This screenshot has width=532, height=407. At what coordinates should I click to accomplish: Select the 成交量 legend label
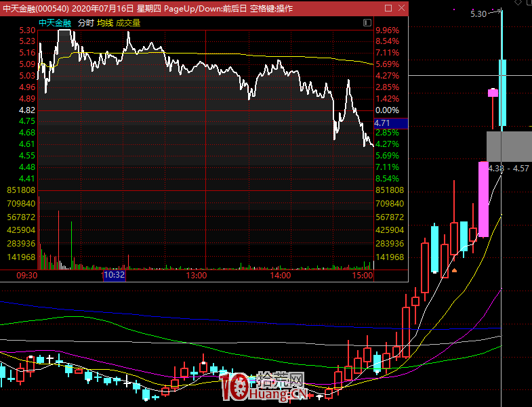coord(128,22)
